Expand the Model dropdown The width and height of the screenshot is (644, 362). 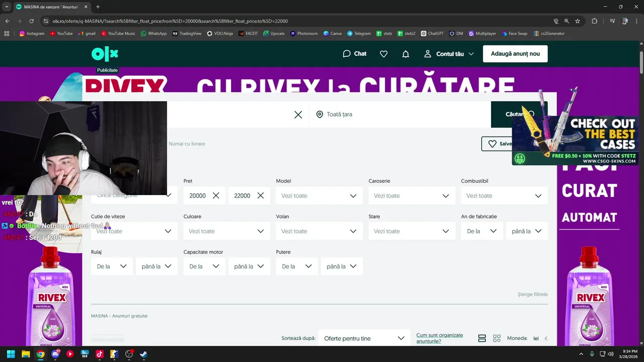pyautogui.click(x=319, y=196)
